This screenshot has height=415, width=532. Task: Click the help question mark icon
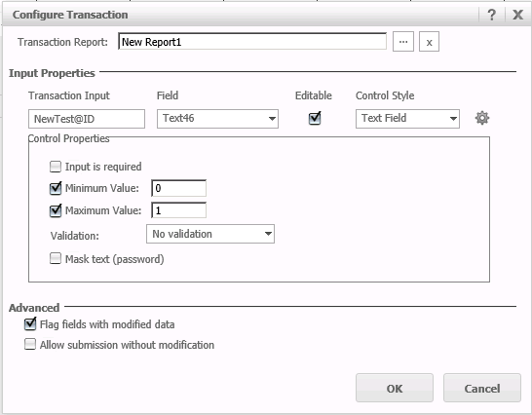[491, 15]
